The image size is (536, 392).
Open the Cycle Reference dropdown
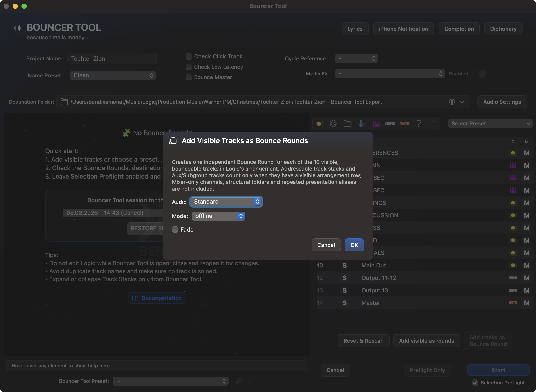(356, 58)
